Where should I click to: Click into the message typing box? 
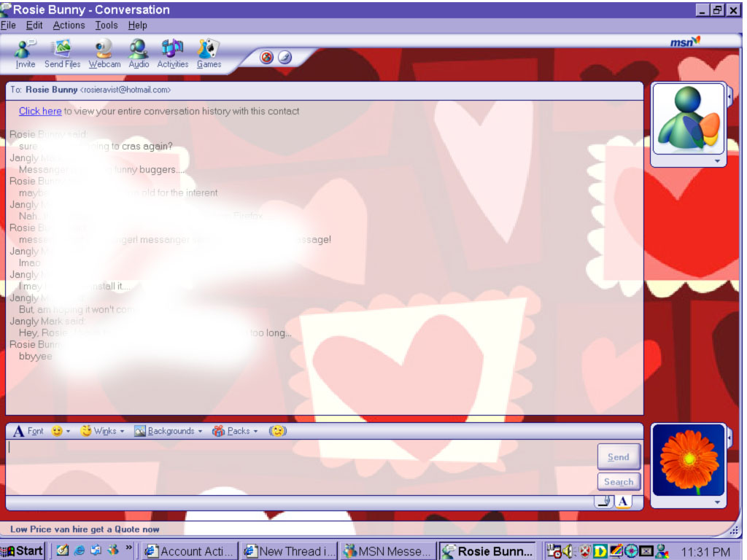[301, 467]
